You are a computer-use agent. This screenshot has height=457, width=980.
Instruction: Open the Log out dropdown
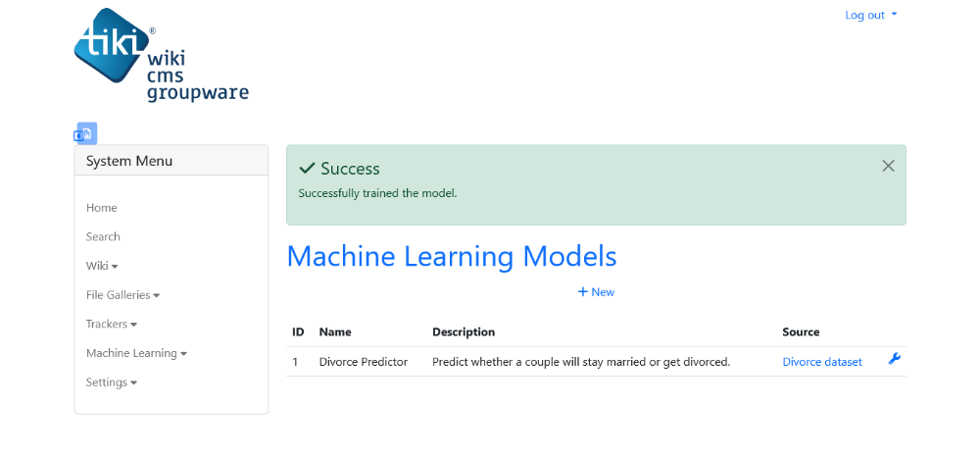[870, 15]
